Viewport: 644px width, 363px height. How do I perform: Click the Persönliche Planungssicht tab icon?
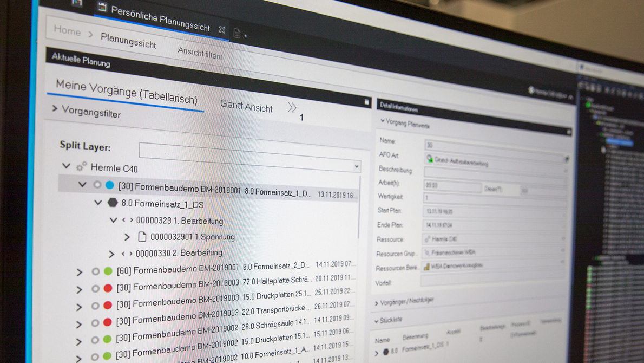[102, 7]
